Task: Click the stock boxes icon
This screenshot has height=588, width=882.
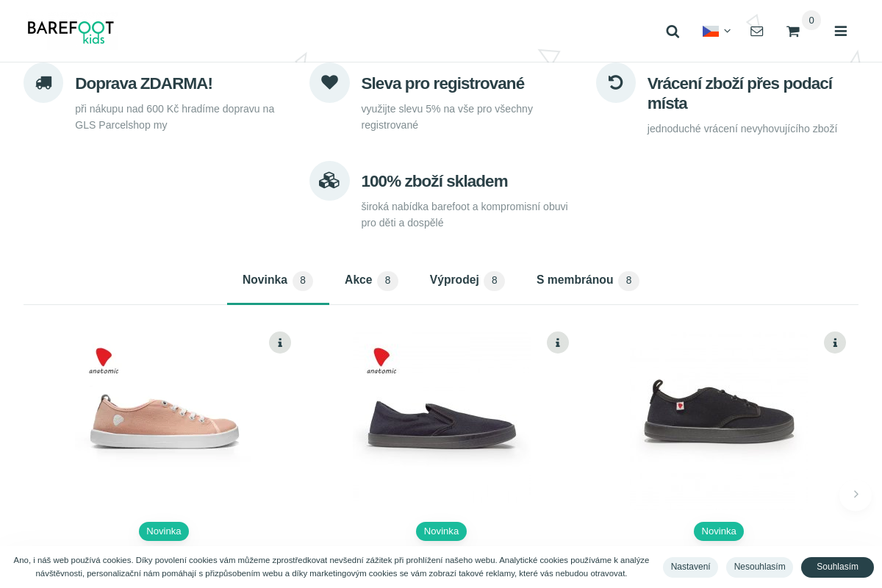Action: coord(329,181)
